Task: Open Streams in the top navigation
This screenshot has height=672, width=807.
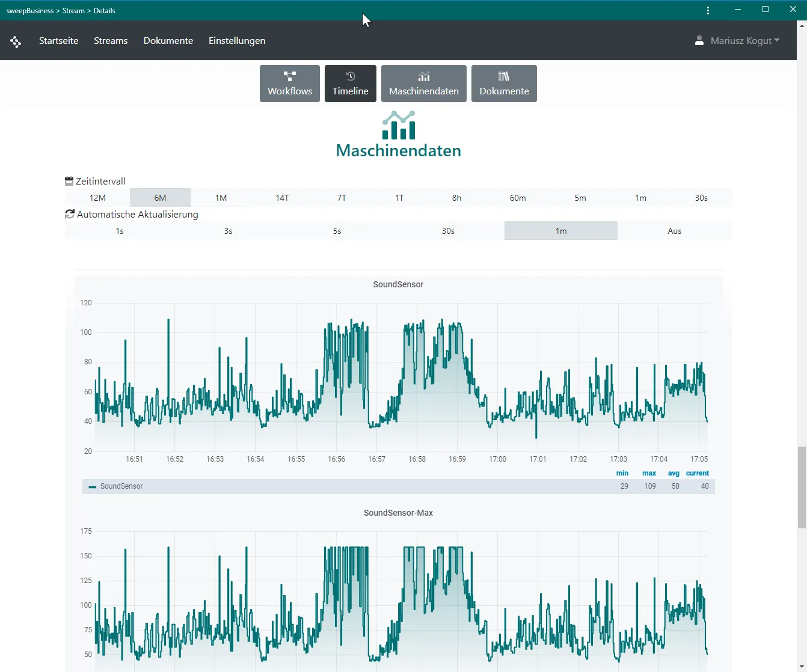Action: pyautogui.click(x=111, y=41)
